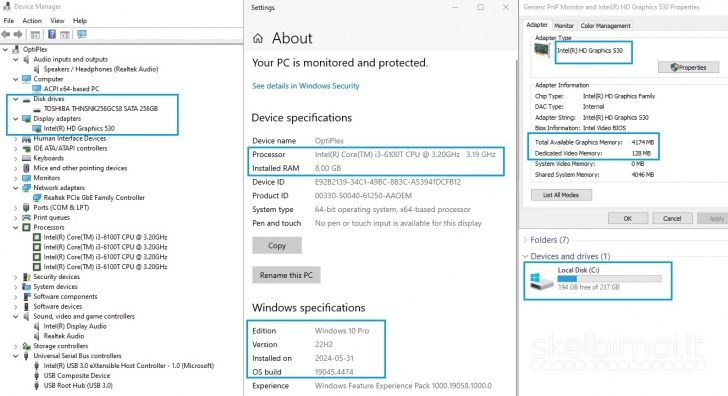The image size is (728, 396).
Task: Click the graphics adapter card icon in Properties
Action: 542,50
